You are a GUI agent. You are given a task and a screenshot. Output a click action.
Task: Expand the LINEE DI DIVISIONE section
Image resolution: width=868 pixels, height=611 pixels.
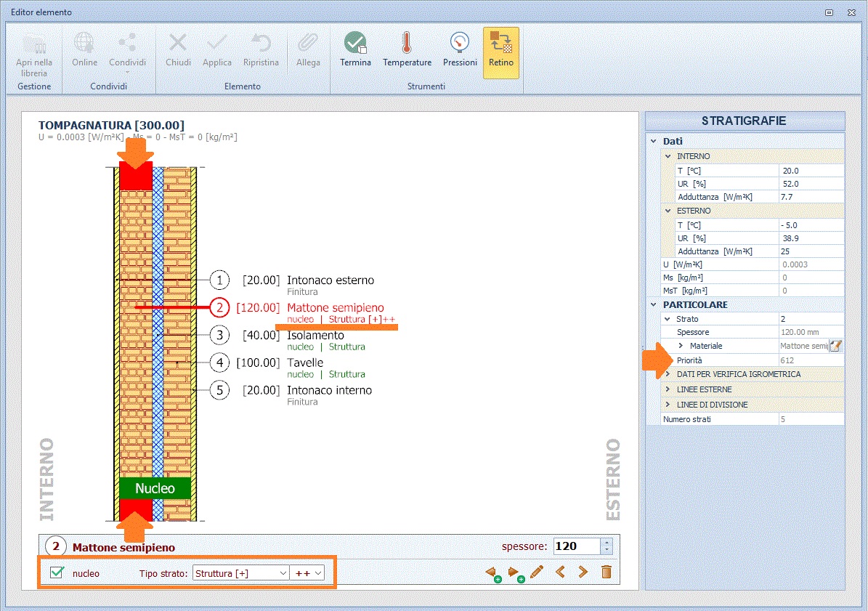tap(668, 405)
